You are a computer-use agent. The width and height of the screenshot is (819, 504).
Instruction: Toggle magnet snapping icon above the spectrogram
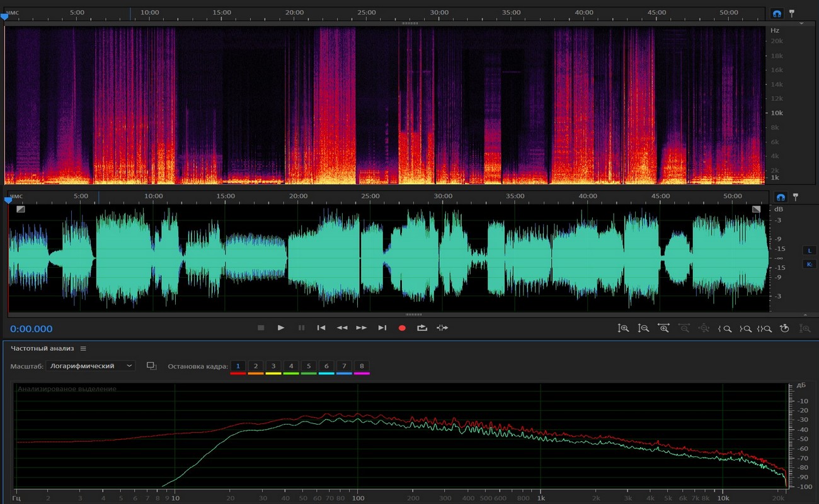point(777,13)
